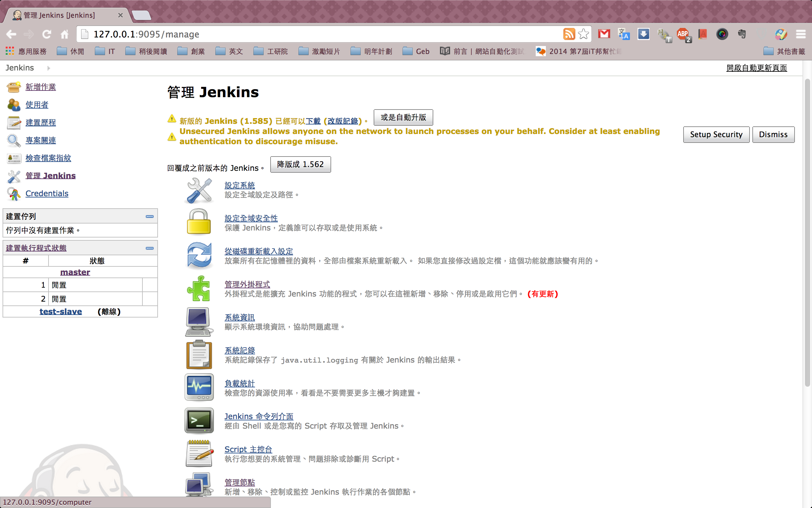Screen dimensions: 812x508
Task: Click the Script 主控台 notepad pencil icon
Action: point(199,453)
